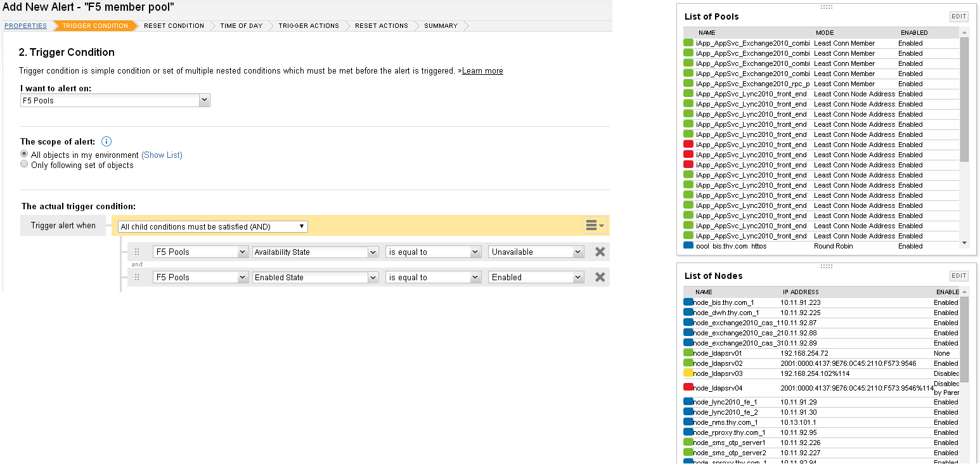
Task: Open the Availability State field dropdown
Action: 315,252
